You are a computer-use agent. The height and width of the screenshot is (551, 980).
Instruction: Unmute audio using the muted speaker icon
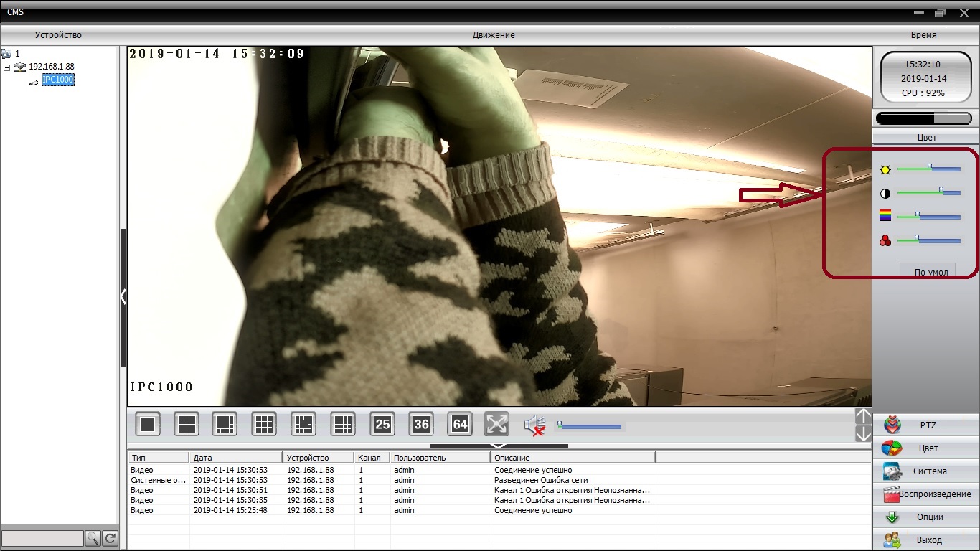point(534,426)
